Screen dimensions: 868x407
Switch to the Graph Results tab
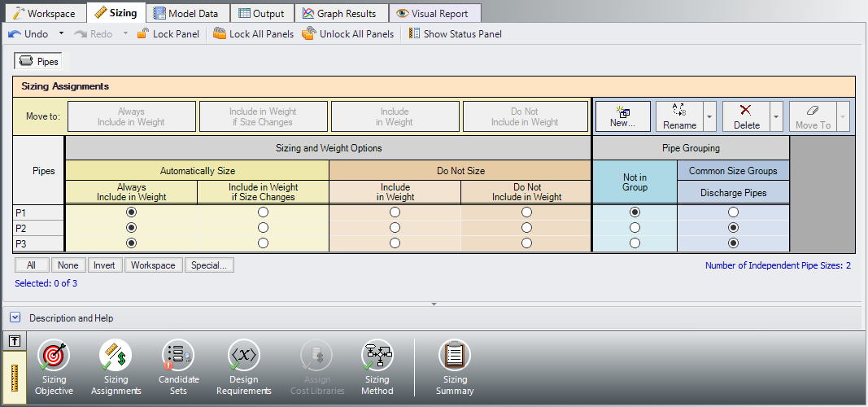point(339,13)
